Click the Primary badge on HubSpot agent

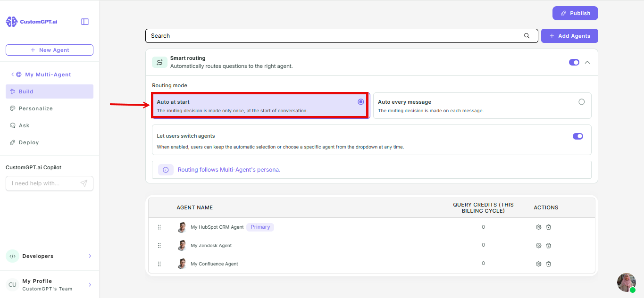(260, 227)
